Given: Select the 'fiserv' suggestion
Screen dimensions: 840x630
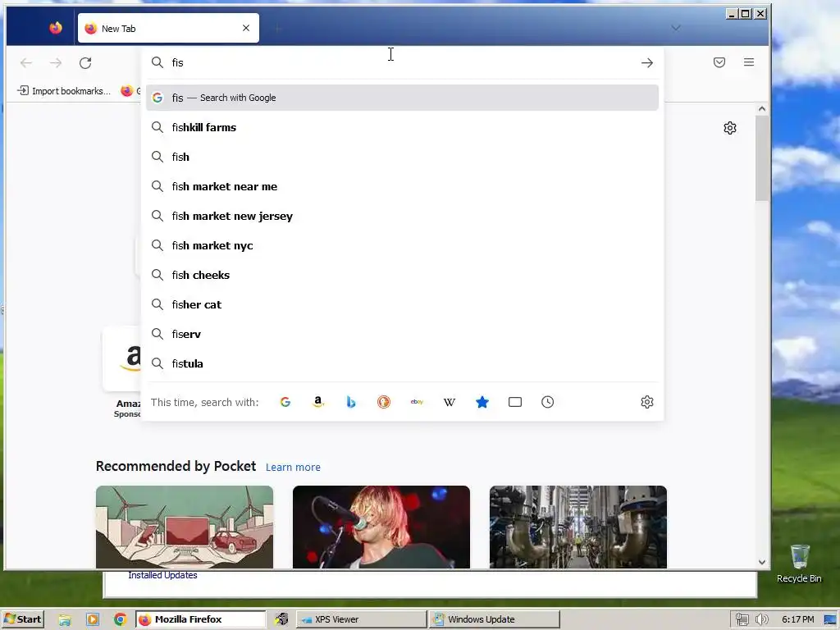Looking at the screenshot, I should click(402, 334).
